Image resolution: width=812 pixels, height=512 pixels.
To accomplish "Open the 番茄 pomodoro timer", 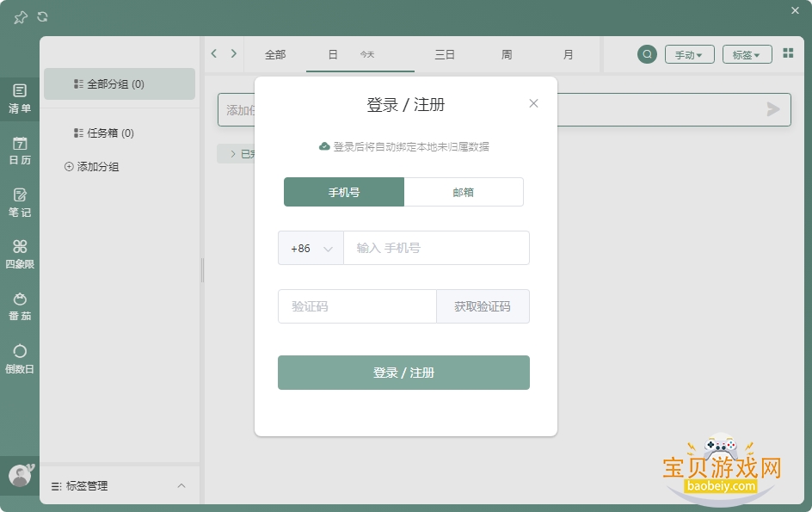I will pos(20,307).
